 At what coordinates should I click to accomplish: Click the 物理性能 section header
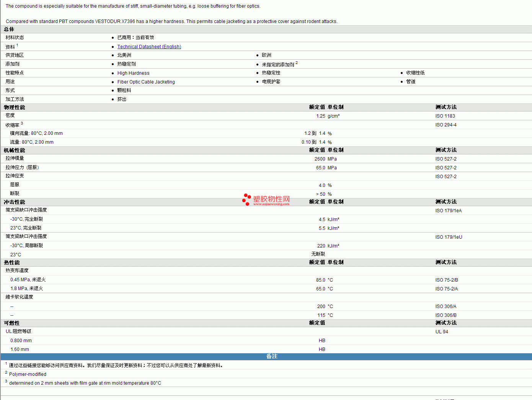point(15,108)
